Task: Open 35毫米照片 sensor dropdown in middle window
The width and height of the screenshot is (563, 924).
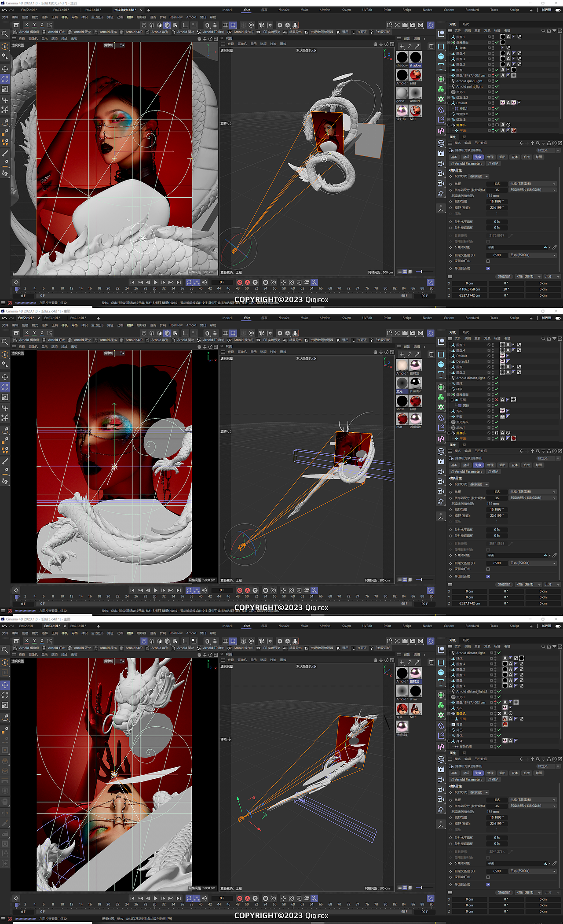Action: pyautogui.click(x=533, y=498)
